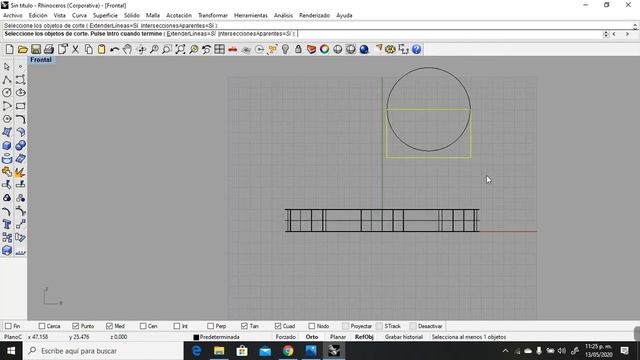
Task: Toggle Orto mode in status bar
Action: pos(312,337)
